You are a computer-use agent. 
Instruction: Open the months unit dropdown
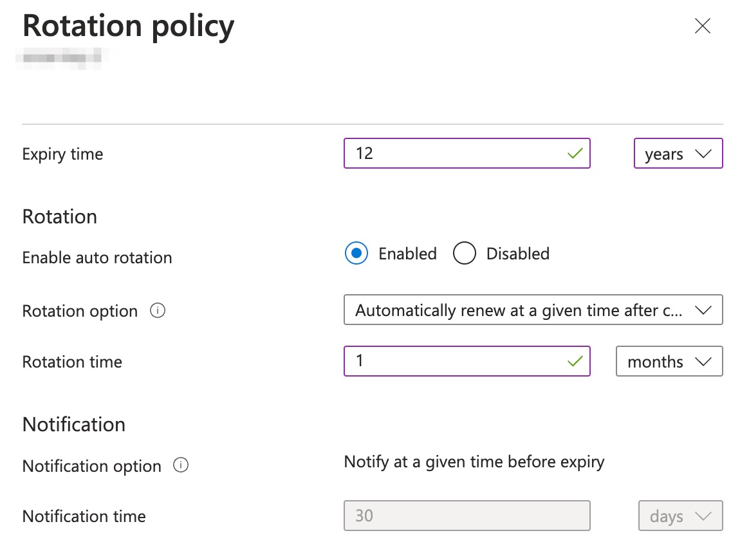[x=669, y=361]
